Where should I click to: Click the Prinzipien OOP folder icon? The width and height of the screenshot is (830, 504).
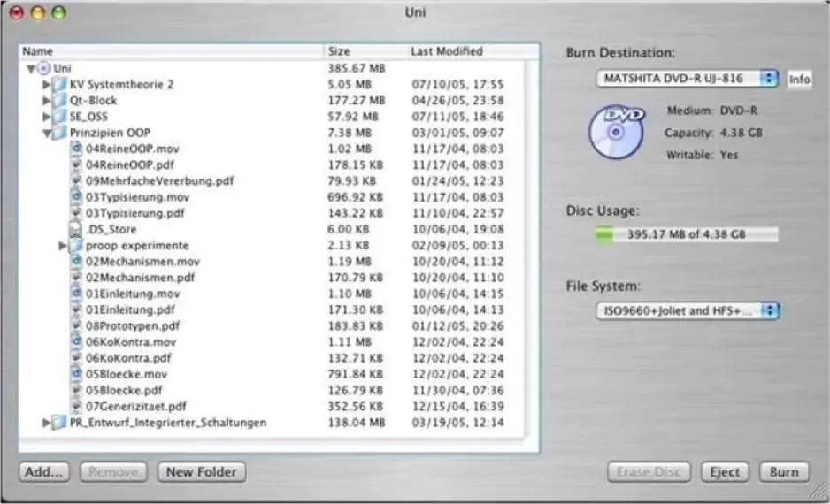point(60,133)
